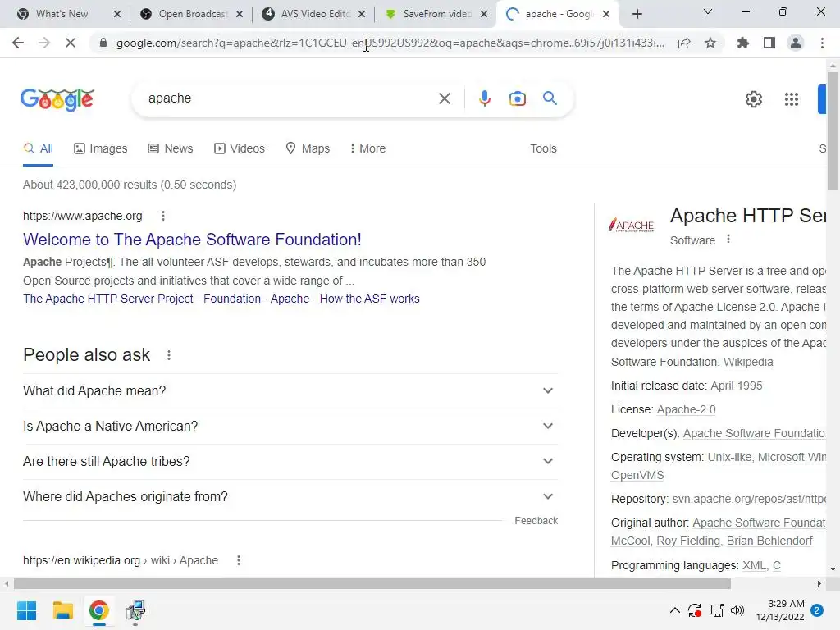Open the Google apps grid
Screen dimensions: 840x630
pyautogui.click(x=792, y=99)
